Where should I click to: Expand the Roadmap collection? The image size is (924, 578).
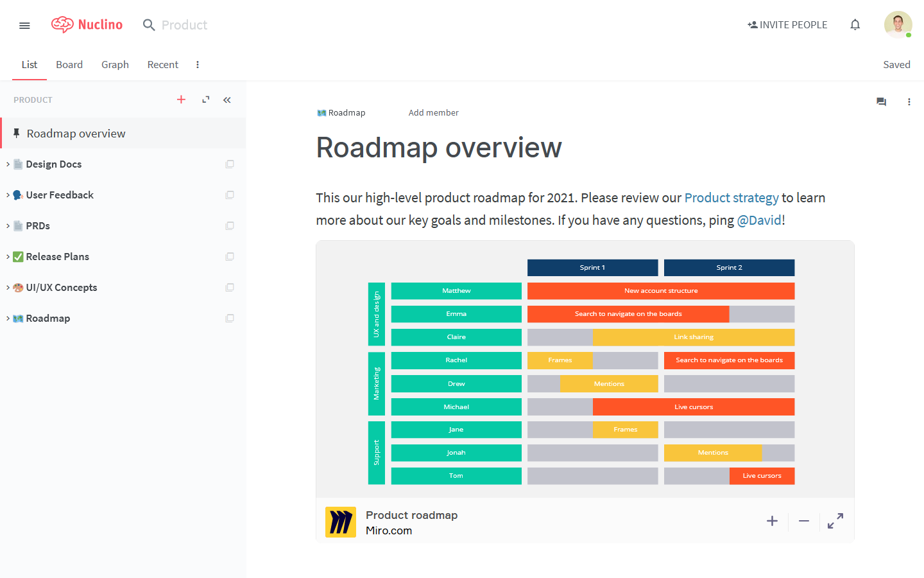tap(8, 318)
